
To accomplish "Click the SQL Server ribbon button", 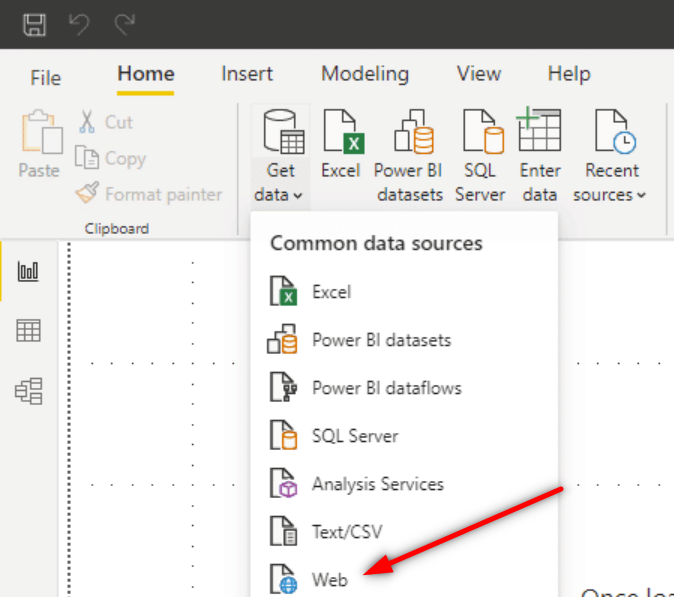I will tap(481, 156).
